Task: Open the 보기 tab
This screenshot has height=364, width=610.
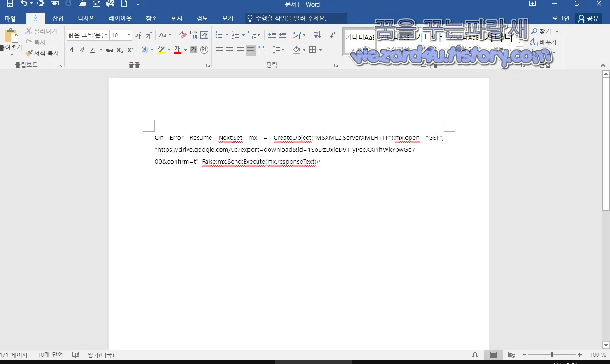Action: (x=228, y=18)
